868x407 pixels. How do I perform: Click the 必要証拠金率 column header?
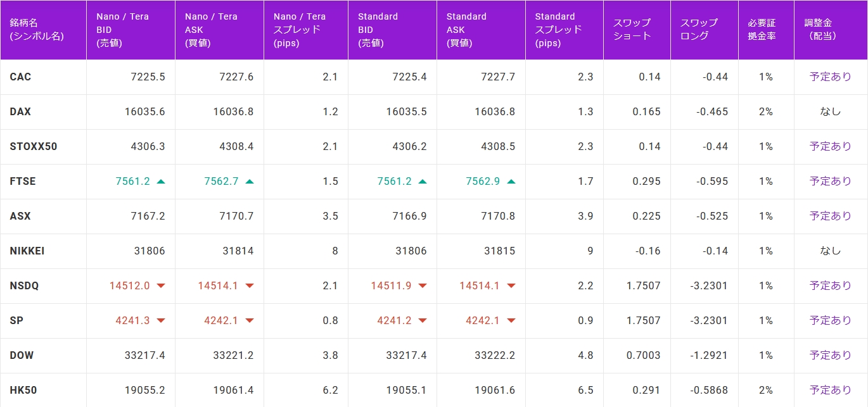click(x=767, y=30)
